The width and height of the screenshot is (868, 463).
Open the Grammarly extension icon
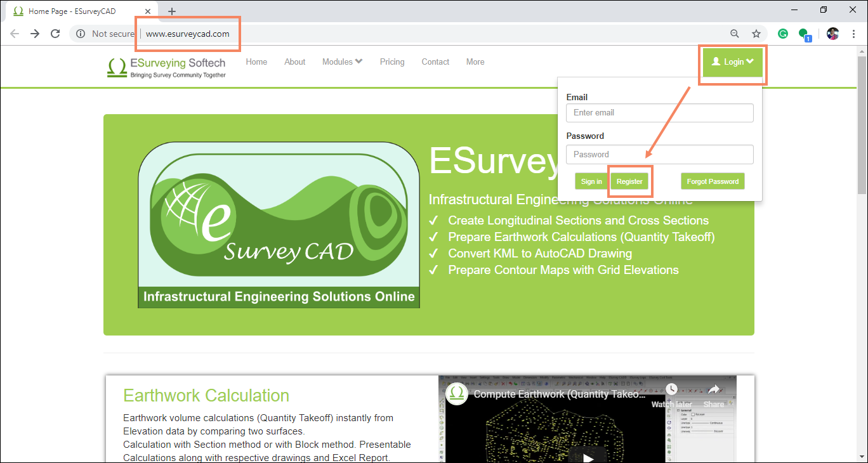tap(784, 34)
